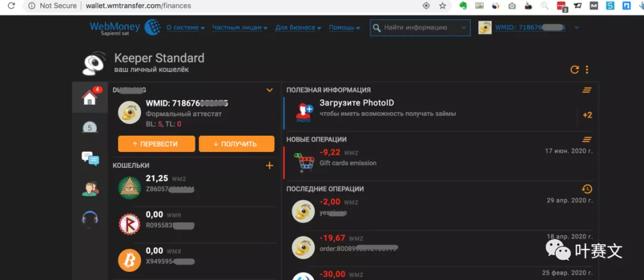Image resolution: width=644 pixels, height=280 pixels.
Task: Open the WMZ wallet pyramid icon
Action: [x=130, y=188]
